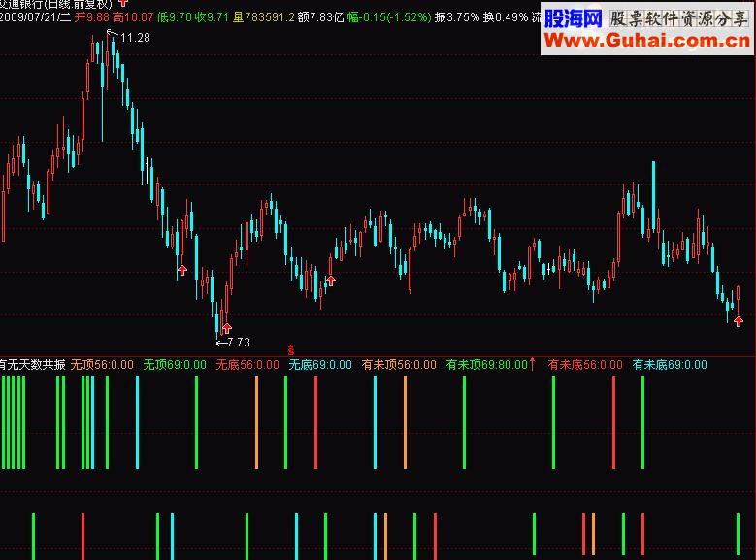Image resolution: width=756 pixels, height=560 pixels.
Task: Click the high price 高10.07
Action: point(133,17)
